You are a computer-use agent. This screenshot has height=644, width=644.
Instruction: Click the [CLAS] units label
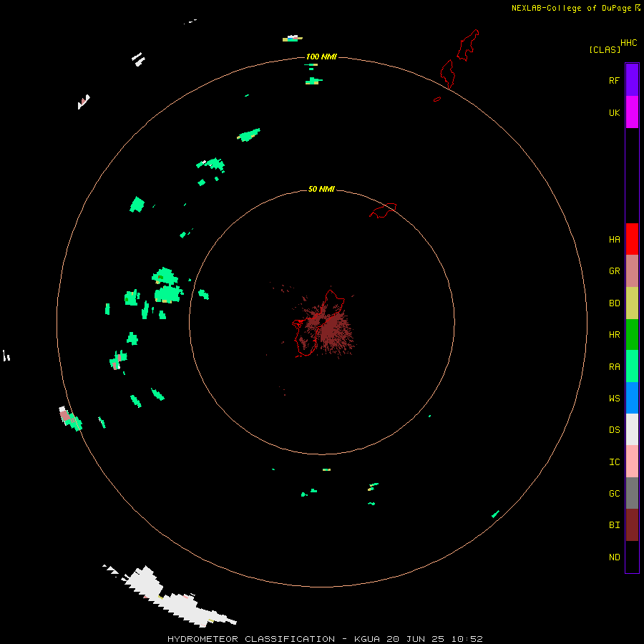pyautogui.click(x=605, y=49)
